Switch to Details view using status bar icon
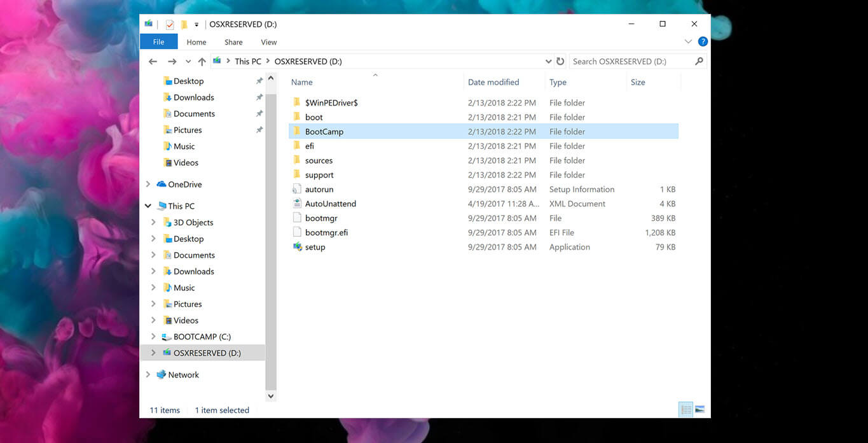868x443 pixels. coord(686,410)
